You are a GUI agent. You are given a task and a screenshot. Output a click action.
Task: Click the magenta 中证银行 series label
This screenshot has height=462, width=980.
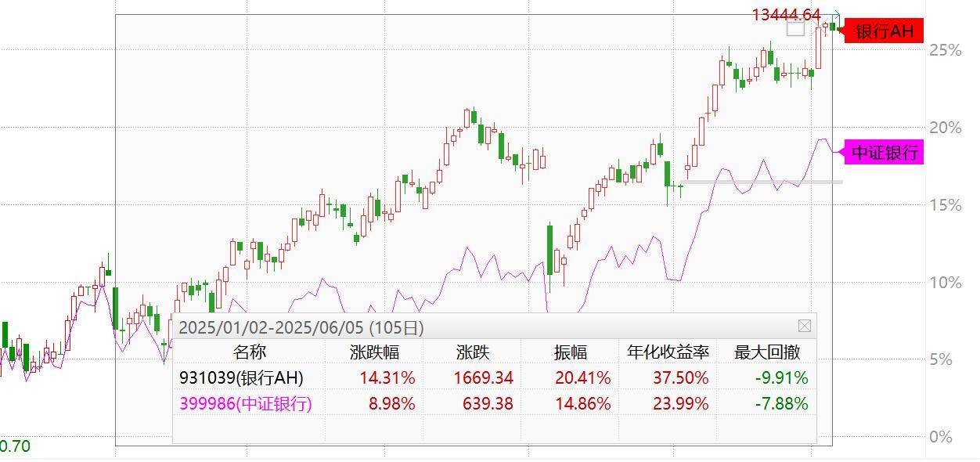(x=884, y=152)
